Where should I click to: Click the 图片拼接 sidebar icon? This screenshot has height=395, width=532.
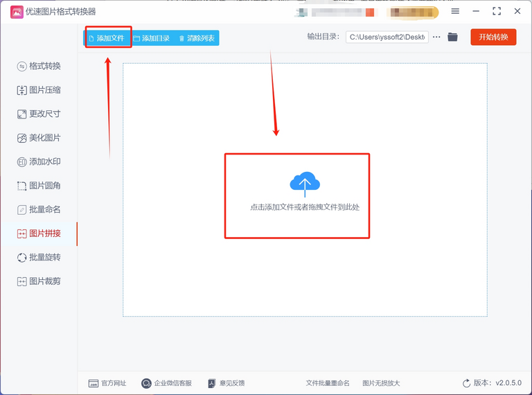pos(21,234)
